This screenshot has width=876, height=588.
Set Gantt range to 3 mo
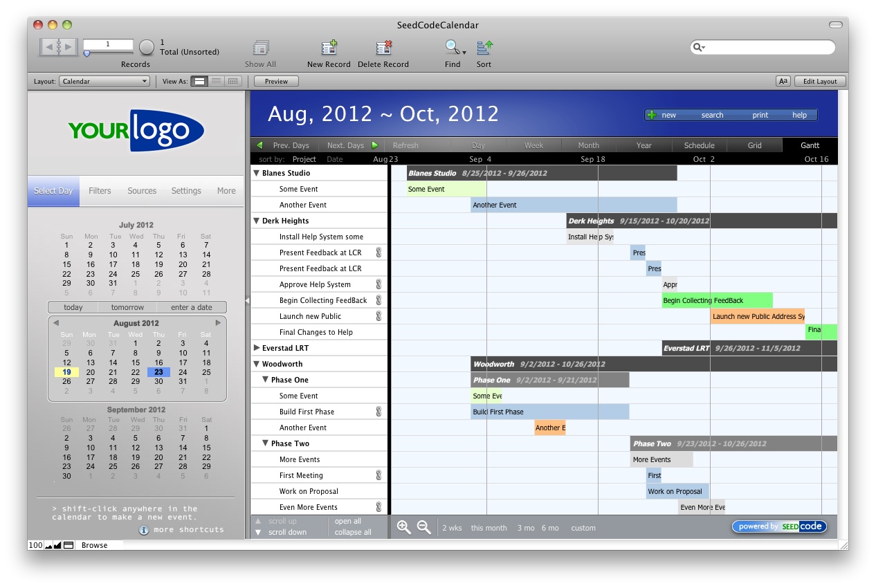526,528
